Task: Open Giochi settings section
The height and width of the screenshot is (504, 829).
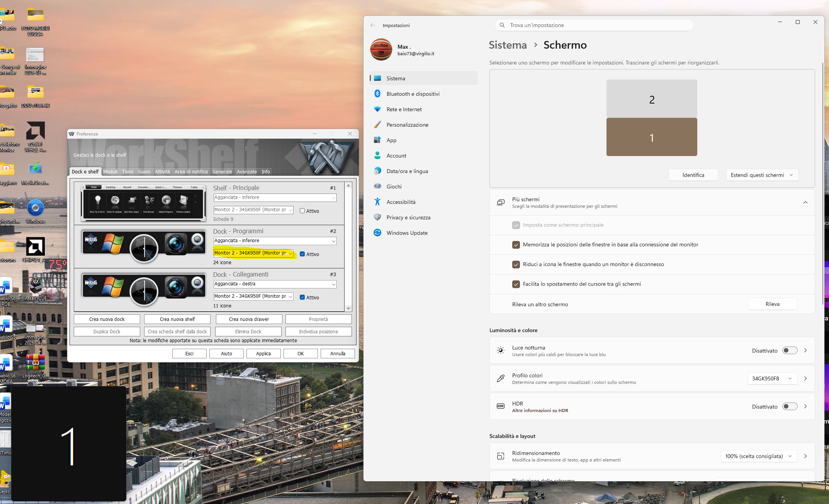Action: point(423,187)
